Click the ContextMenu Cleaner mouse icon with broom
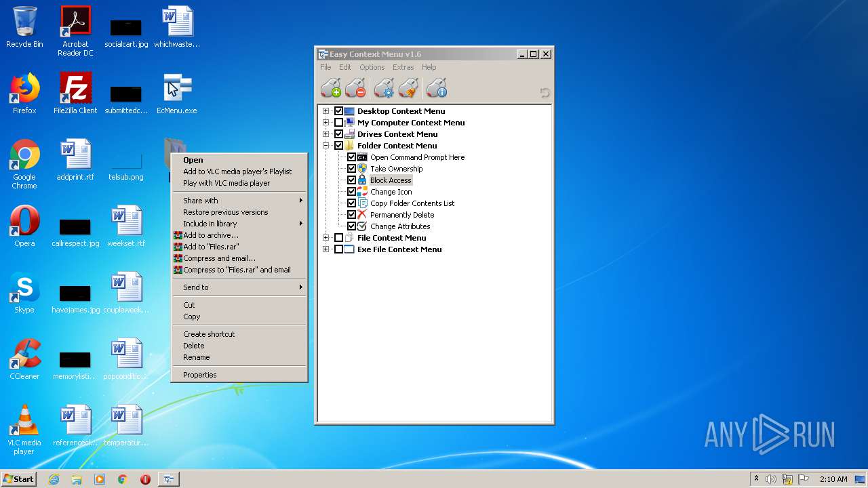The height and width of the screenshot is (488, 868). (408, 88)
